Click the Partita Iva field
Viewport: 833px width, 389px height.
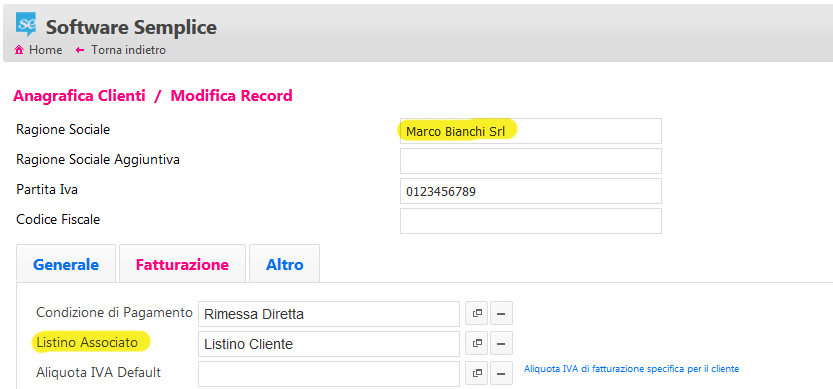click(531, 191)
